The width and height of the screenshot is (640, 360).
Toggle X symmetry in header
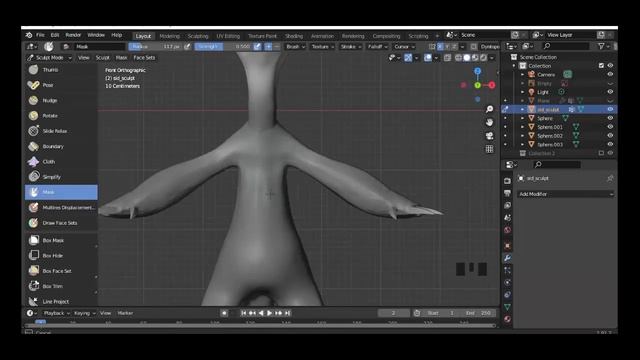[440, 47]
